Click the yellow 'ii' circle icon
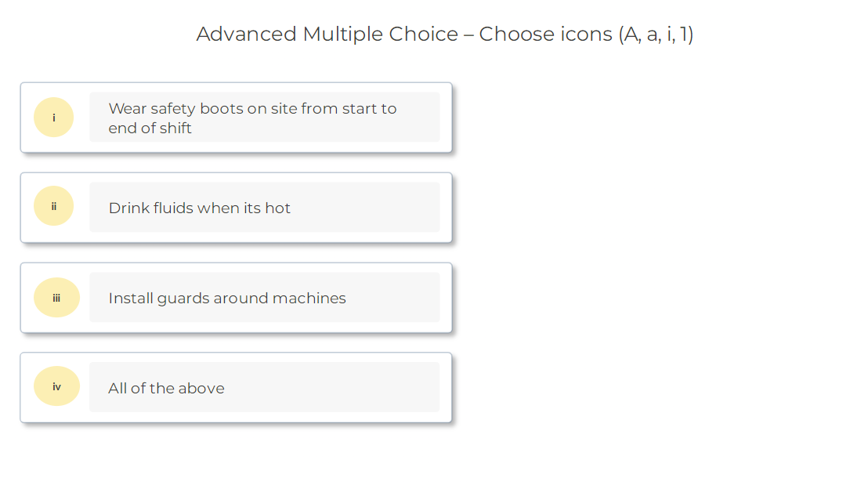This screenshot has width=868, height=489. pos(53,207)
